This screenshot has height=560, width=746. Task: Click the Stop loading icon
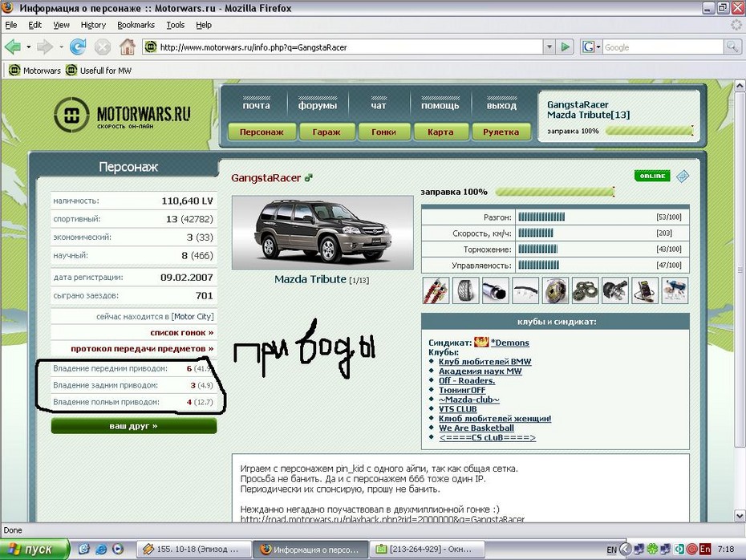tap(103, 47)
